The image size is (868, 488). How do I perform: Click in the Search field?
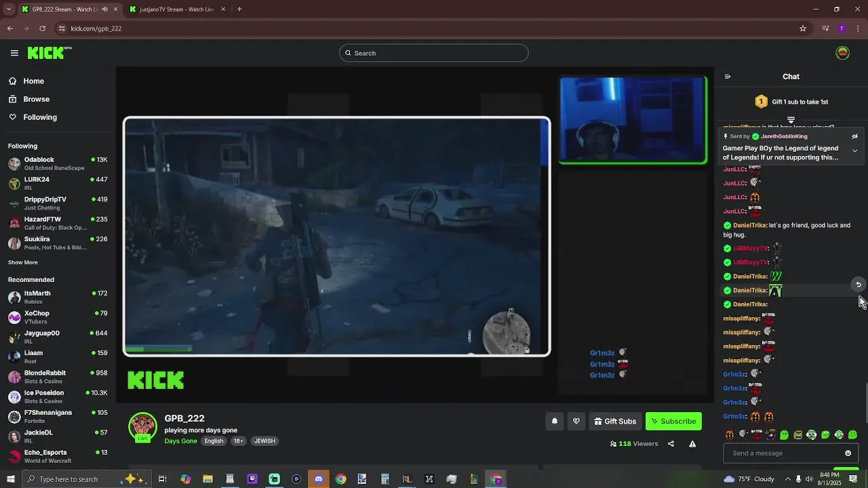tap(434, 53)
